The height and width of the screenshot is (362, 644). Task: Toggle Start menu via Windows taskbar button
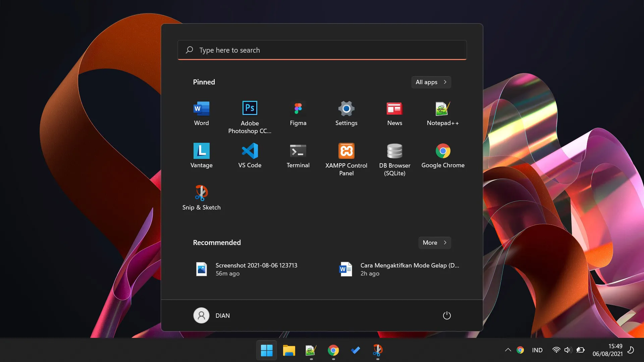[x=267, y=350]
